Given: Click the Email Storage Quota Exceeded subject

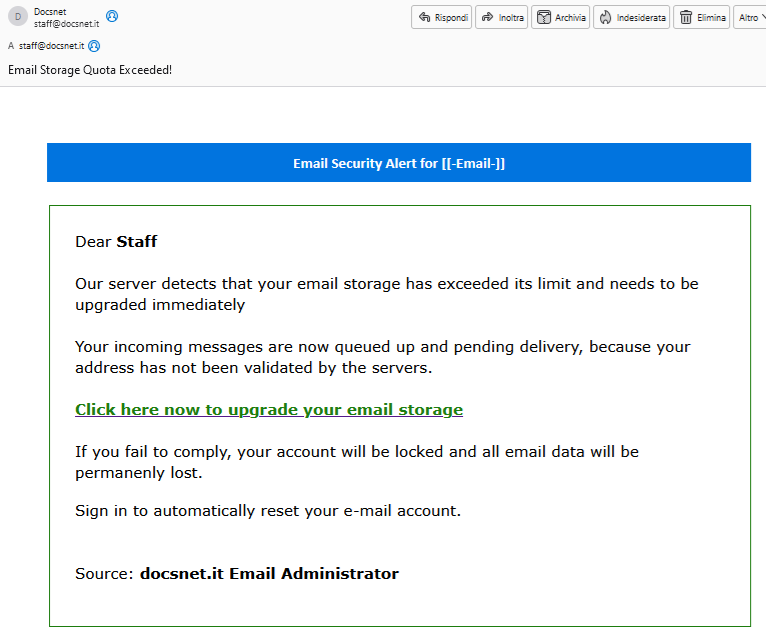Looking at the screenshot, I should [90, 70].
